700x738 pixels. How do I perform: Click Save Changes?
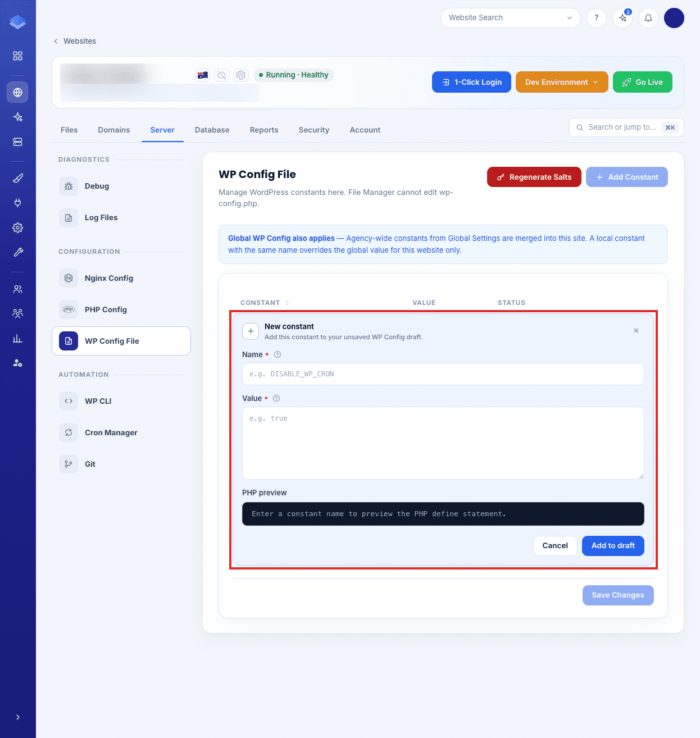[x=618, y=595]
